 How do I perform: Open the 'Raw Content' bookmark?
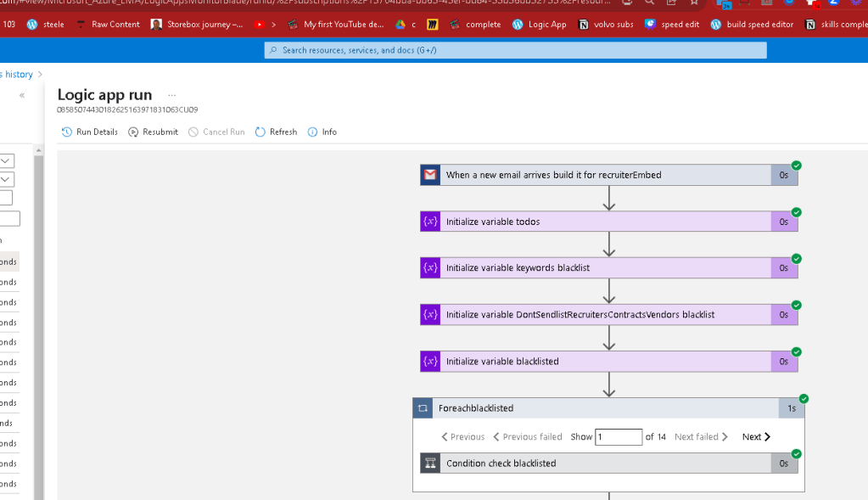(108, 25)
